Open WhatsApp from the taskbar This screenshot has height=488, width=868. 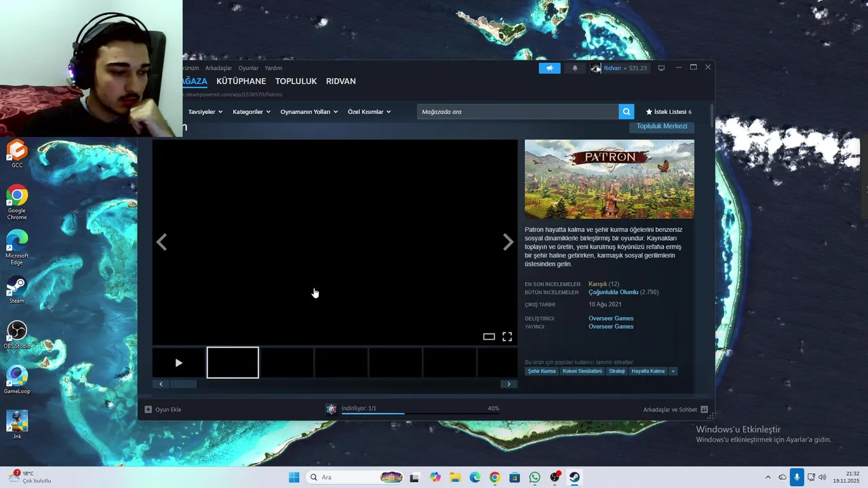coord(535,477)
